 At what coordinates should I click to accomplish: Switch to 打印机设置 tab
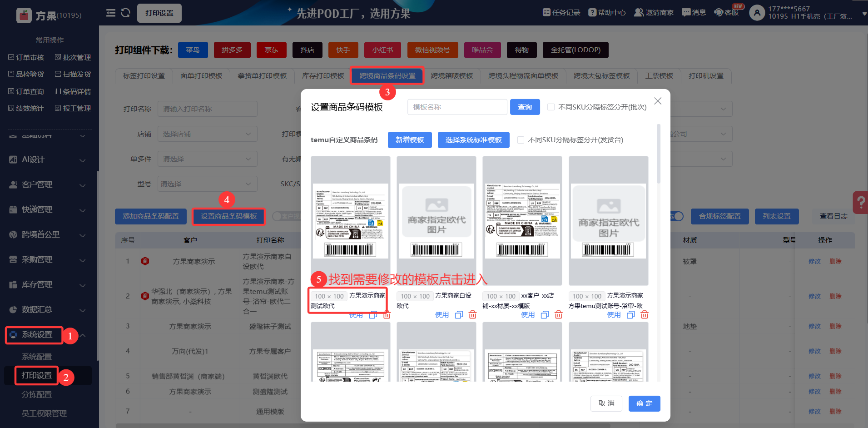(x=706, y=76)
